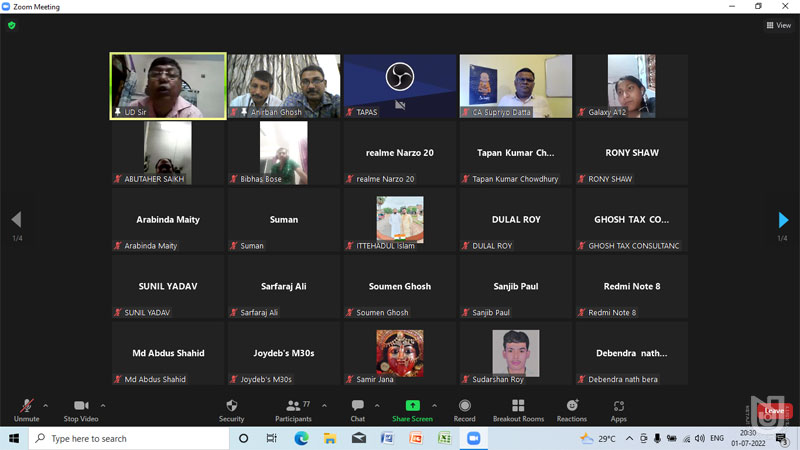Select UD Sir's video tile
Image resolution: width=800 pixels, height=450 pixels.
[x=168, y=85]
